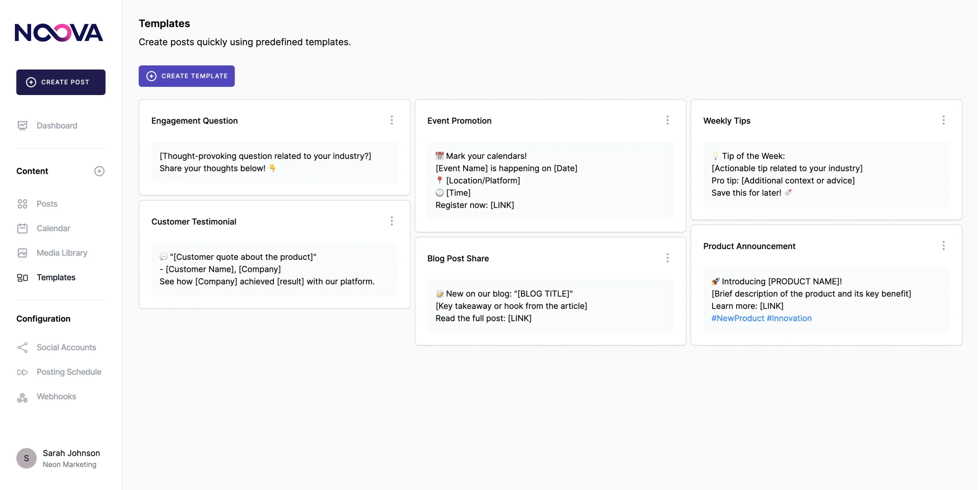
Task: Open Event Promotion three-dot menu
Action: point(667,120)
